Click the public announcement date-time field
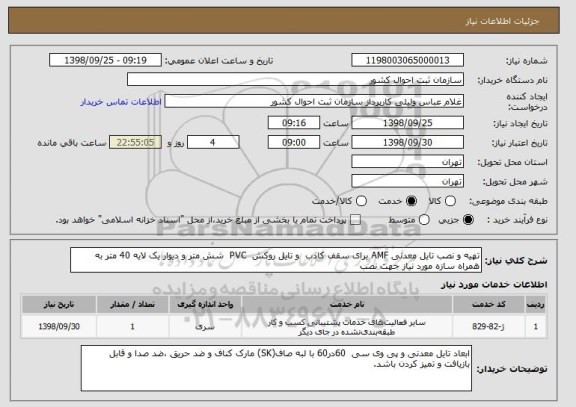This screenshot has height=407, width=576. [x=105, y=60]
